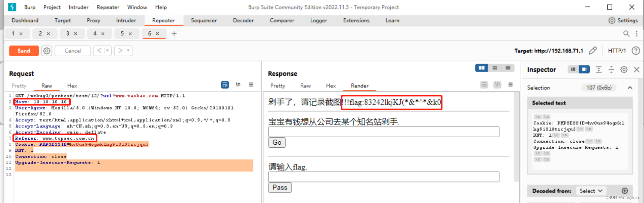
Task: Click Inspector expand all sections icon
Action: coord(599,69)
